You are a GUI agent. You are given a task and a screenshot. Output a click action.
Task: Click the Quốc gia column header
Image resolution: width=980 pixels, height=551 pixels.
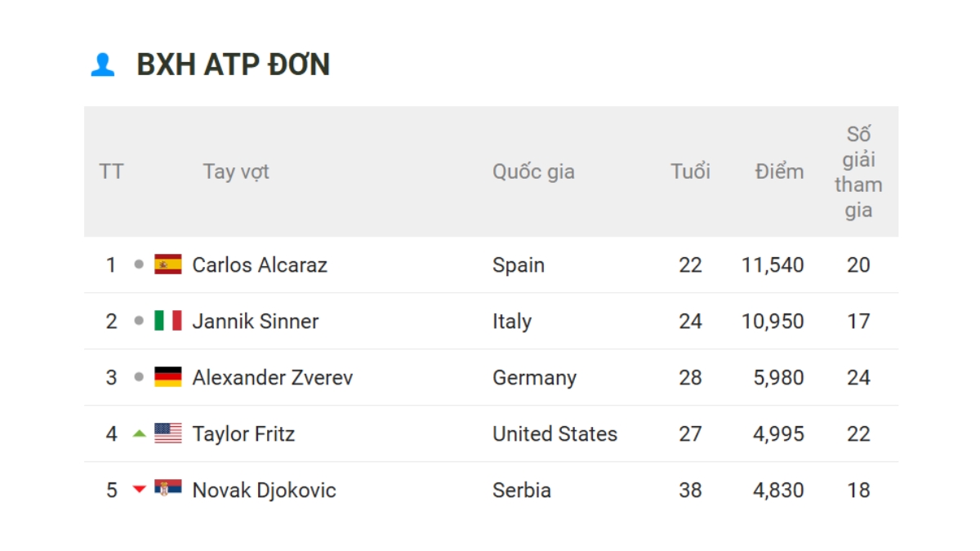click(533, 171)
